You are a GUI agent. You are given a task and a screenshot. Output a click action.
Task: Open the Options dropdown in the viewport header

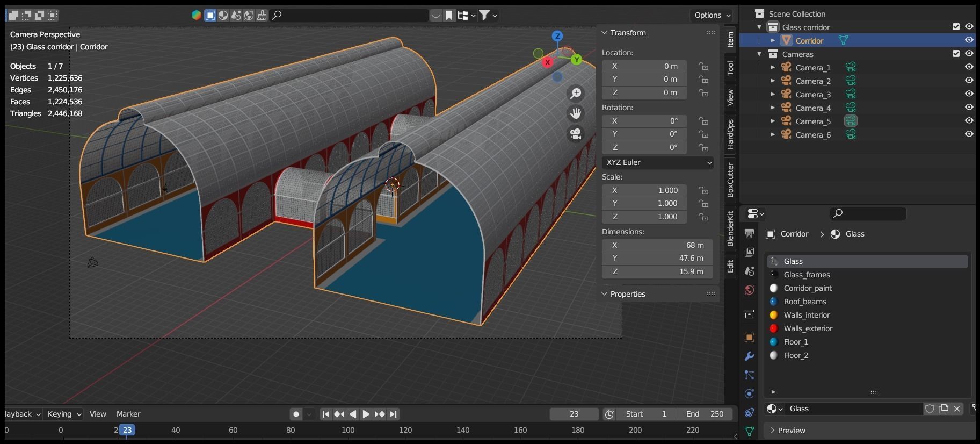click(x=712, y=15)
